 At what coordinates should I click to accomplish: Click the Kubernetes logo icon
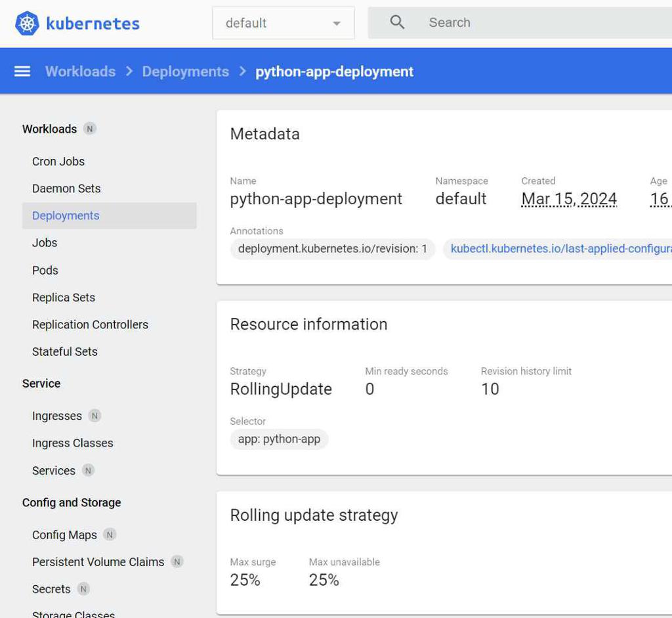coord(27,24)
